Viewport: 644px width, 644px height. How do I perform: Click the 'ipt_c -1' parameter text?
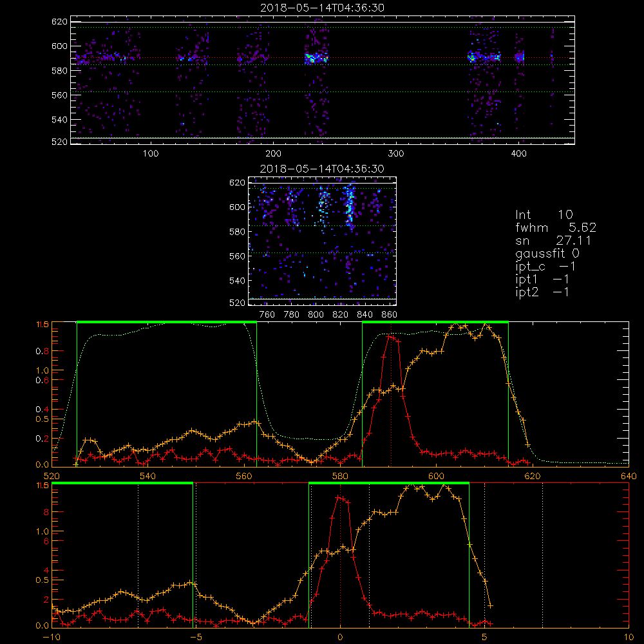point(545,267)
